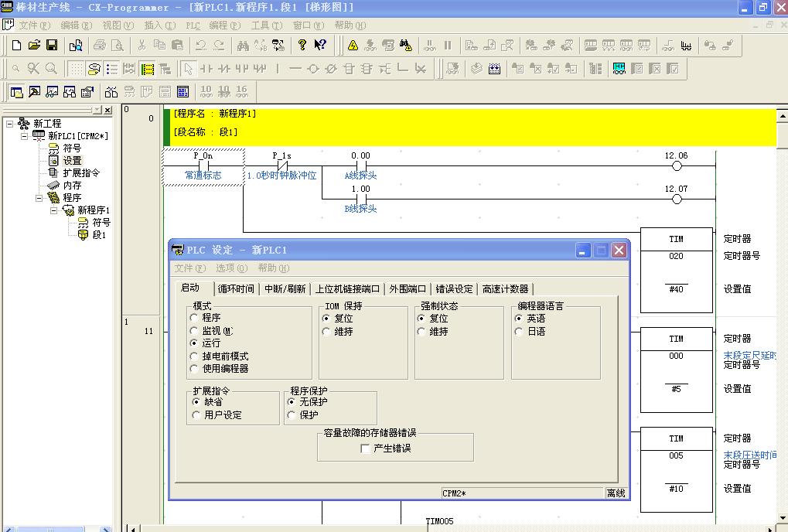
Task: Enable the 产生错误 checkbox
Action: point(366,448)
